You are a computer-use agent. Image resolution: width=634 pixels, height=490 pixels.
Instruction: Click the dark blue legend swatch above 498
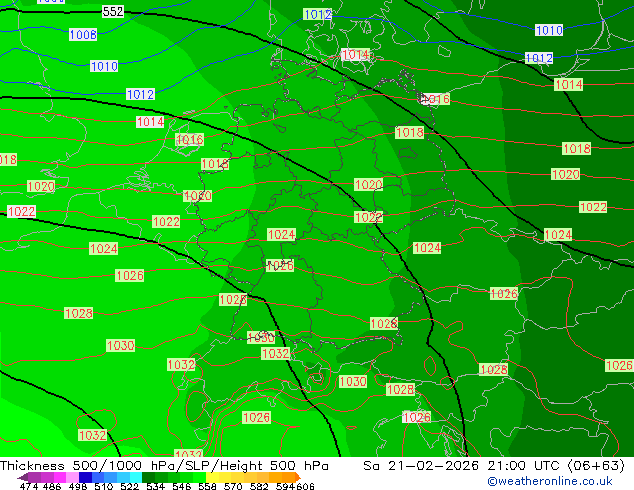(85, 477)
